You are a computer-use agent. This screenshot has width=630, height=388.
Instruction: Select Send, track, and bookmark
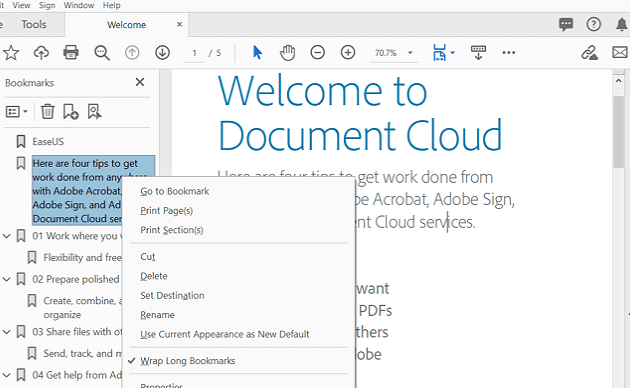(x=82, y=353)
